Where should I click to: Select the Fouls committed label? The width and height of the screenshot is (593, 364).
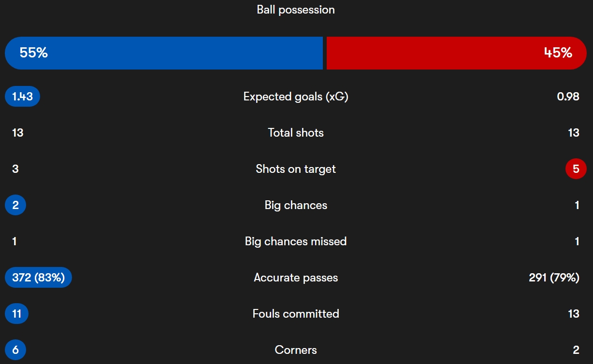[x=296, y=314]
